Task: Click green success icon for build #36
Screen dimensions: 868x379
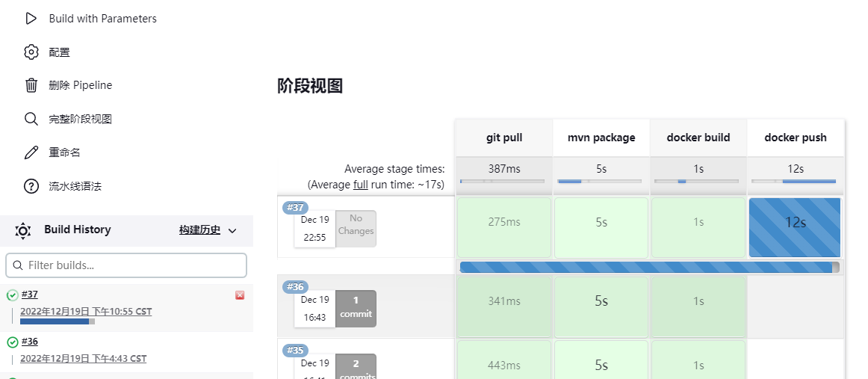Action: (x=12, y=342)
